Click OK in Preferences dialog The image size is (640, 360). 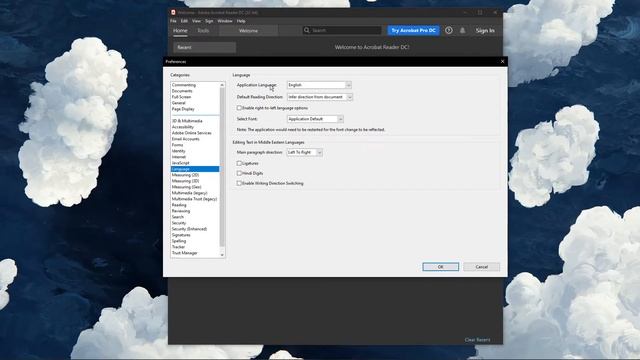pyautogui.click(x=440, y=267)
